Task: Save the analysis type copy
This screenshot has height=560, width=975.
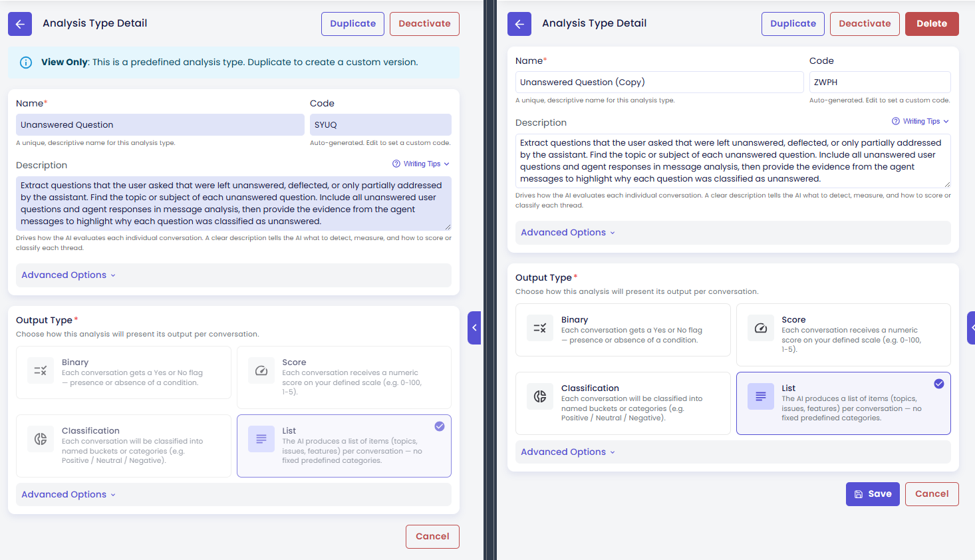Action: (x=873, y=494)
